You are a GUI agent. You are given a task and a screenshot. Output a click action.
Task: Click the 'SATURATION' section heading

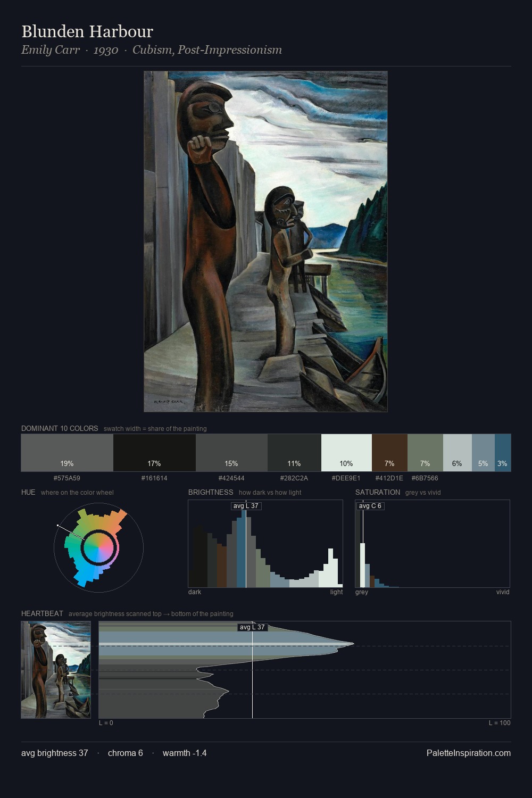point(378,492)
